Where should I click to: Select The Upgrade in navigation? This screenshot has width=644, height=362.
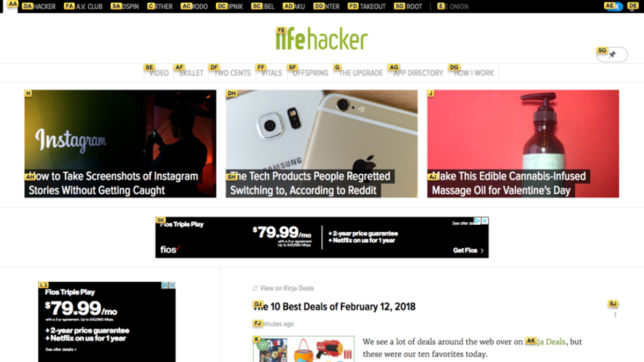click(x=361, y=73)
